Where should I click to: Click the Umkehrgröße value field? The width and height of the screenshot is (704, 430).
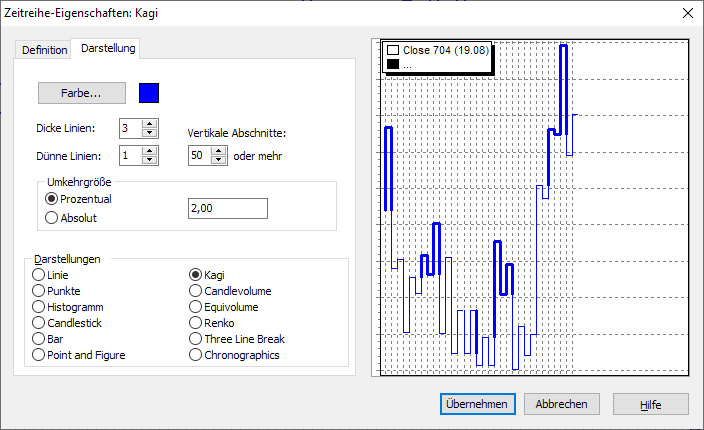(227, 208)
